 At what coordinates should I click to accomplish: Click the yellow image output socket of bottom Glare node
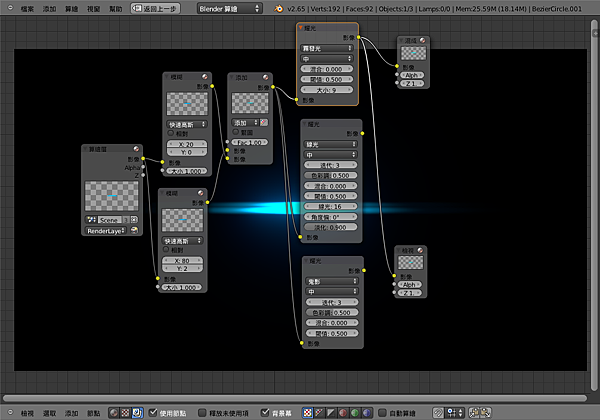pyautogui.click(x=364, y=270)
